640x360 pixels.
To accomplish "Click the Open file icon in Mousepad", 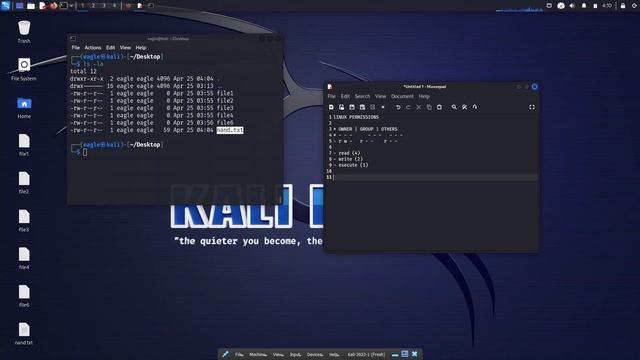I will tap(342, 107).
